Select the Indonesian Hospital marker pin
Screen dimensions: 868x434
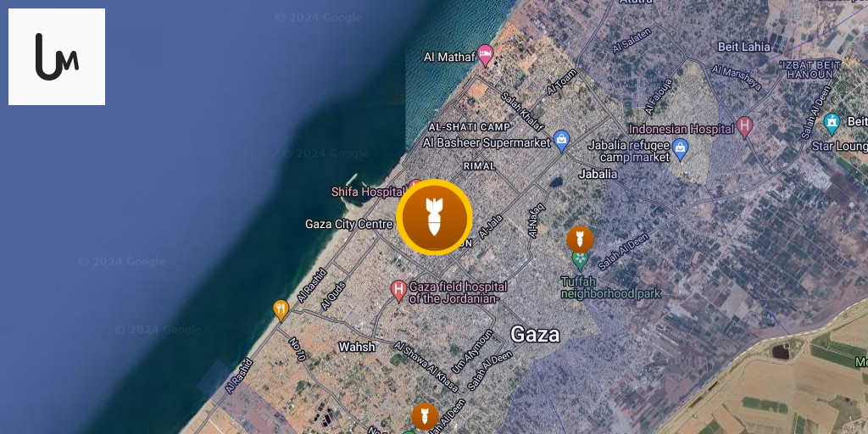744,127
